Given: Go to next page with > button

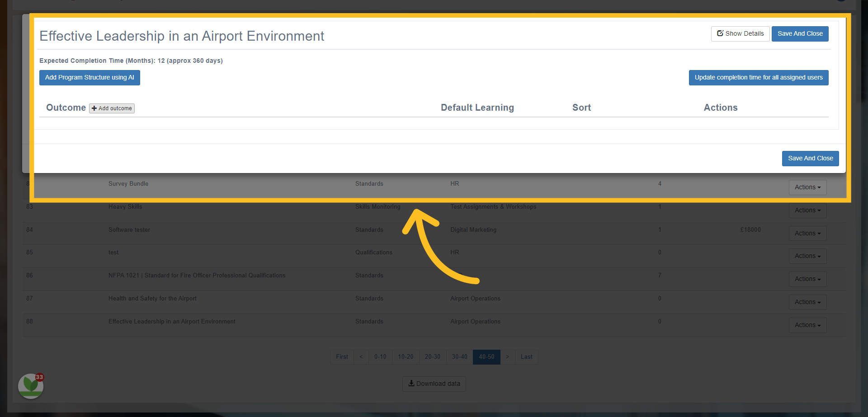Looking at the screenshot, I should 508,357.
